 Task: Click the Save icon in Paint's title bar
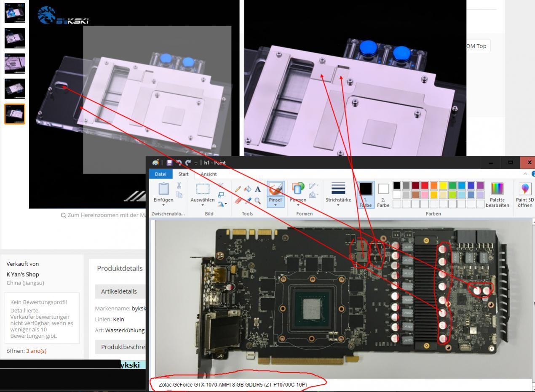[x=169, y=163]
